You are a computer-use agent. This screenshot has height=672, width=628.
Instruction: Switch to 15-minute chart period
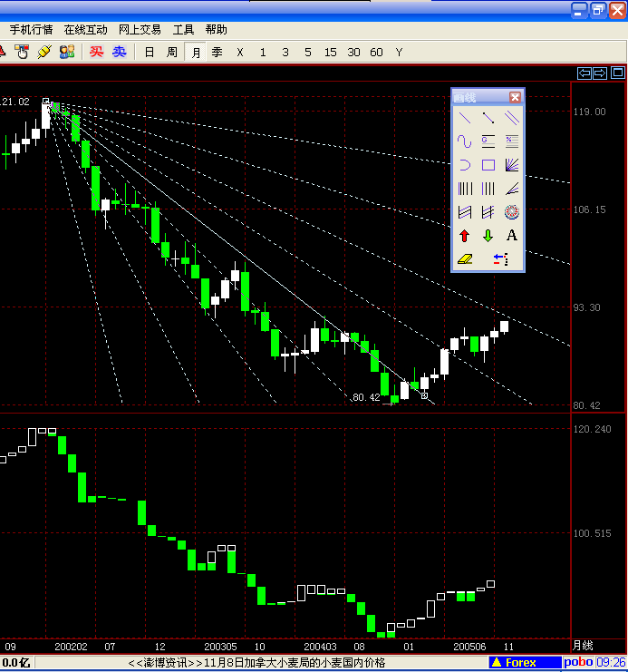click(x=330, y=53)
